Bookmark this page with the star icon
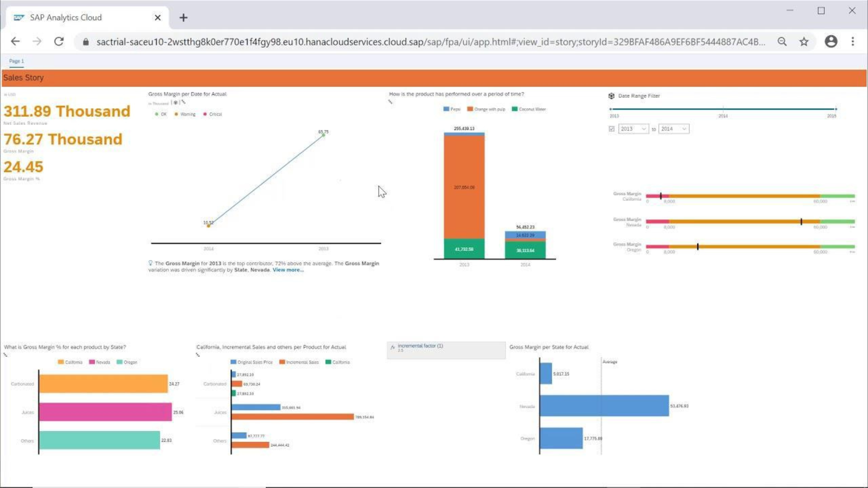The image size is (868, 488). 804,42
